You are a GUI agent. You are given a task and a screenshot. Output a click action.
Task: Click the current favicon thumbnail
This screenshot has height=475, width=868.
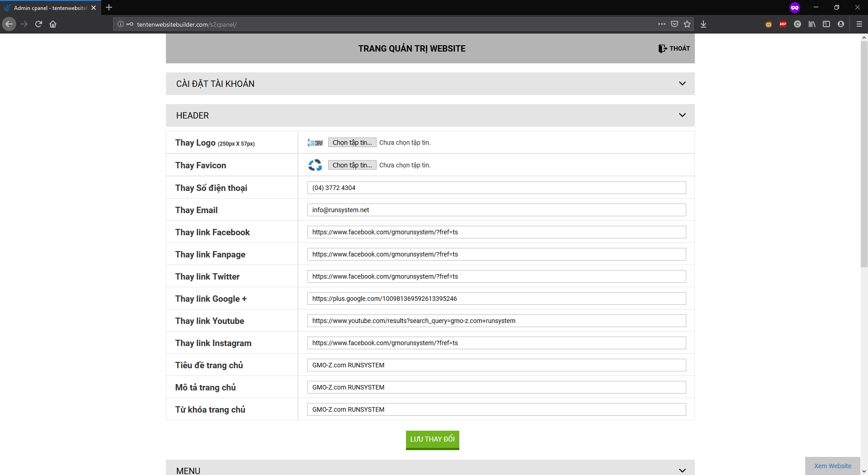tap(315, 165)
